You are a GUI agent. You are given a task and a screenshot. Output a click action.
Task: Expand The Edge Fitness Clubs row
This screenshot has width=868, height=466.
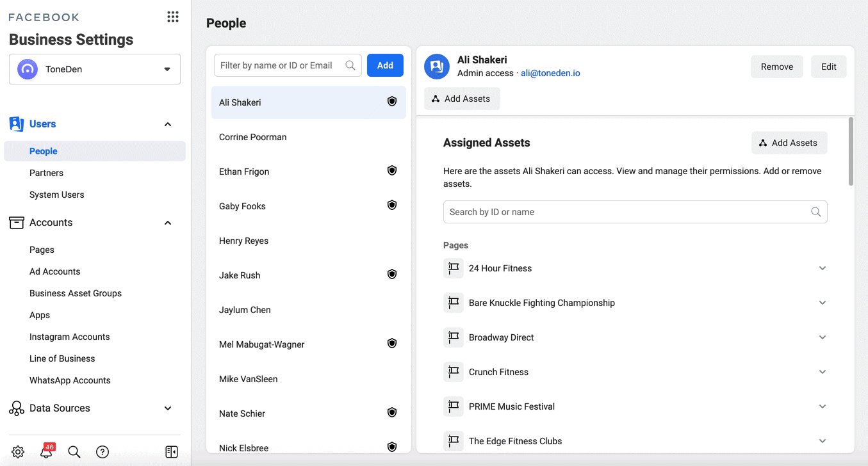tap(823, 441)
